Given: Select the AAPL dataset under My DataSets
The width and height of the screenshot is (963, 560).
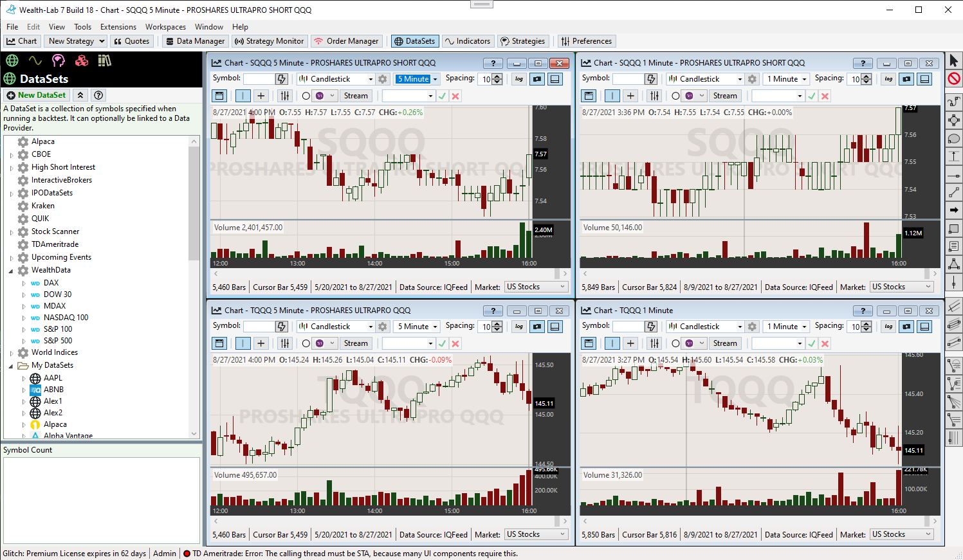Looking at the screenshot, I should (53, 378).
